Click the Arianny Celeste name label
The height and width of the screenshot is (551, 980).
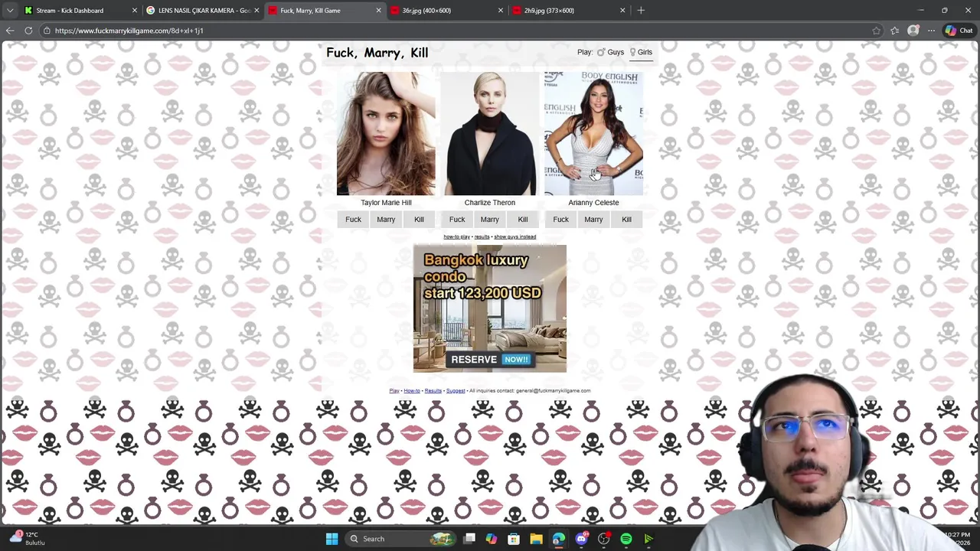tap(593, 203)
